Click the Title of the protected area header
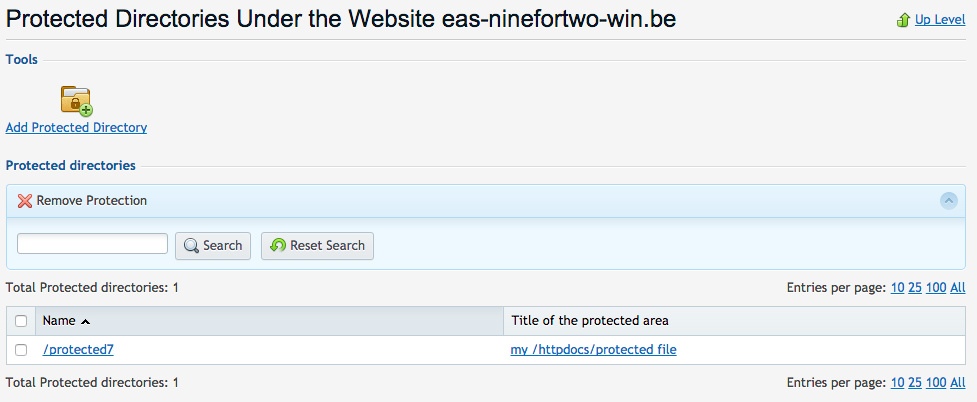This screenshot has width=977, height=402. [589, 321]
